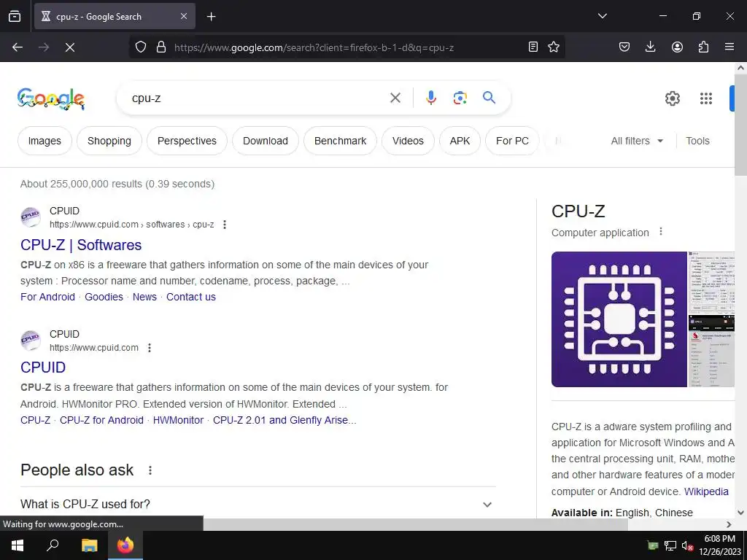The height and width of the screenshot is (560, 747).
Task: Select the Benchmark filter chip
Action: click(340, 141)
